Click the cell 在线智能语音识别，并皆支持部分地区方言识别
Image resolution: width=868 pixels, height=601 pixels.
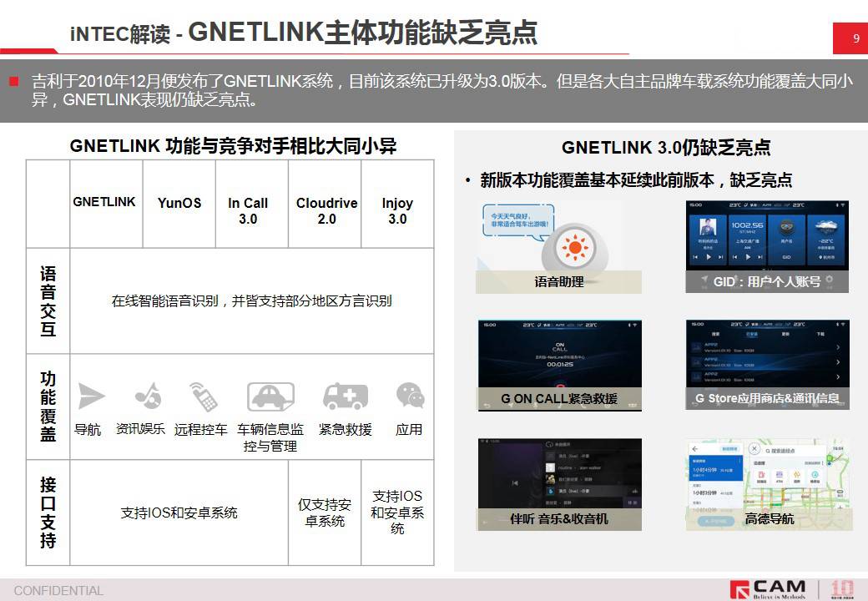(252, 300)
